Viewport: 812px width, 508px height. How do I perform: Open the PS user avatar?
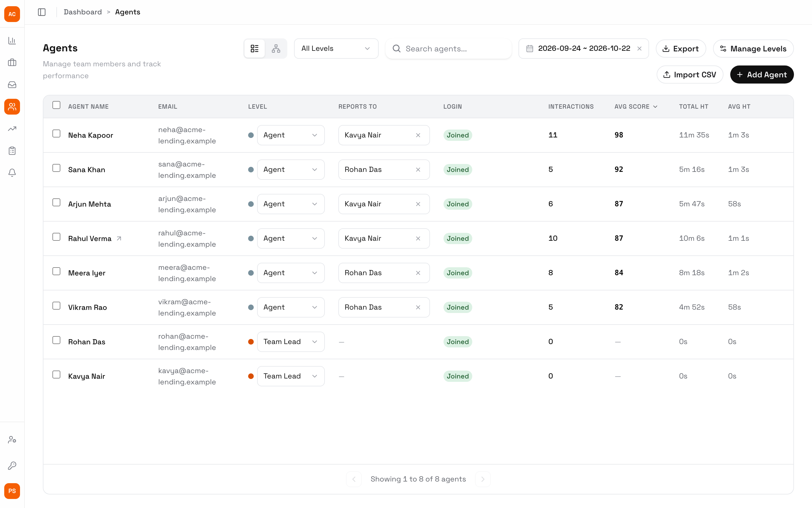(x=12, y=491)
